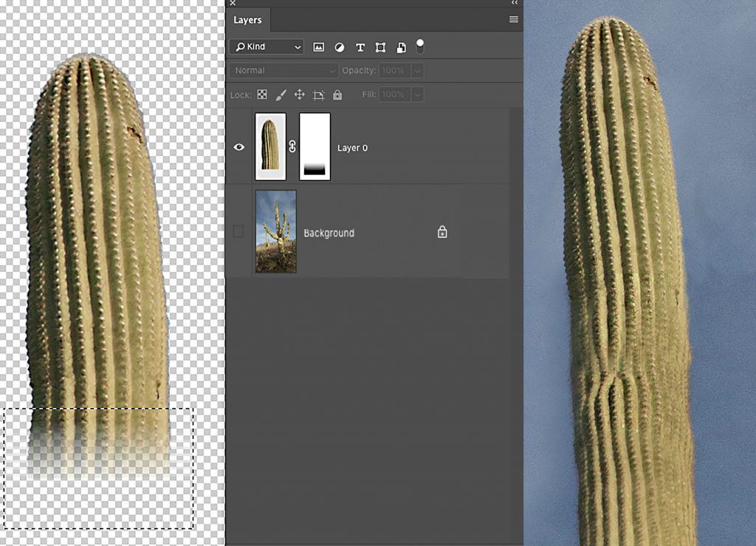Show the Background layer
The image size is (756, 546).
click(x=238, y=231)
